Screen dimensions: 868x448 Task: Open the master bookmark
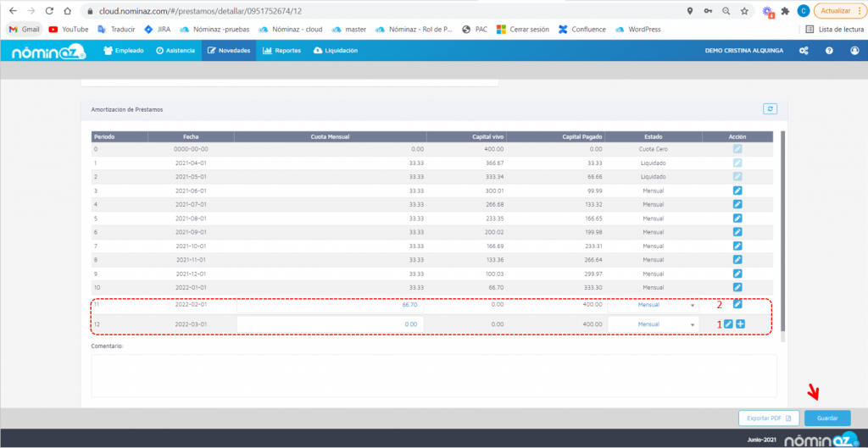click(350, 30)
